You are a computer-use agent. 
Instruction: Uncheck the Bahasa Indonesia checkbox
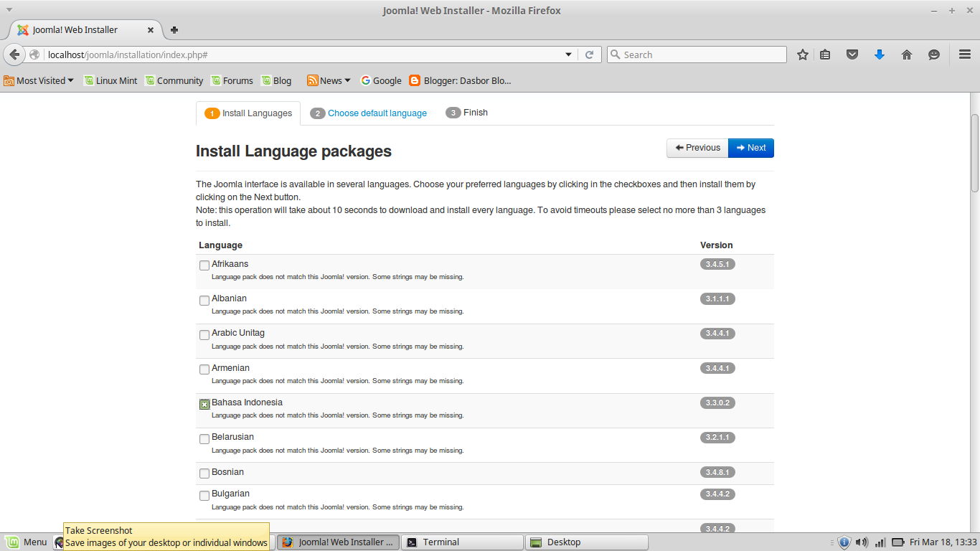[x=204, y=404]
